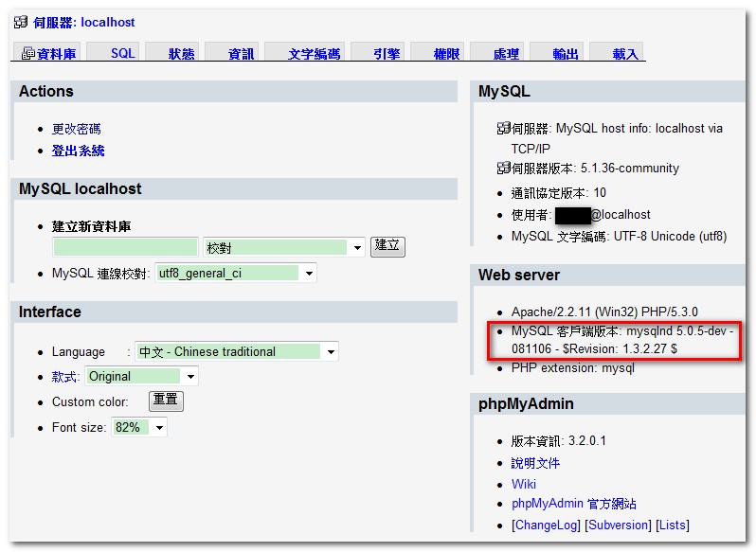Open the 狀態 tab
The height and width of the screenshot is (552, 756).
click(181, 54)
